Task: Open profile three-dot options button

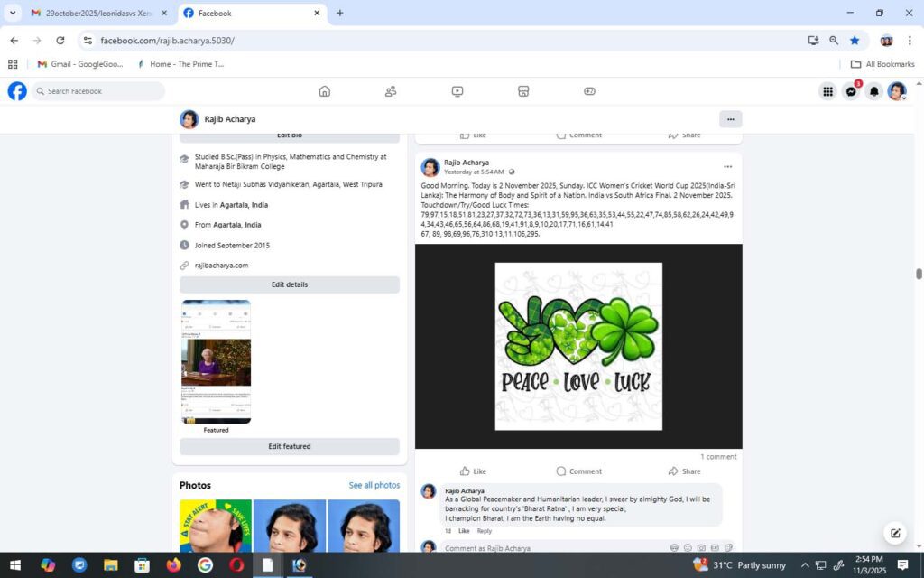Action: (730, 119)
